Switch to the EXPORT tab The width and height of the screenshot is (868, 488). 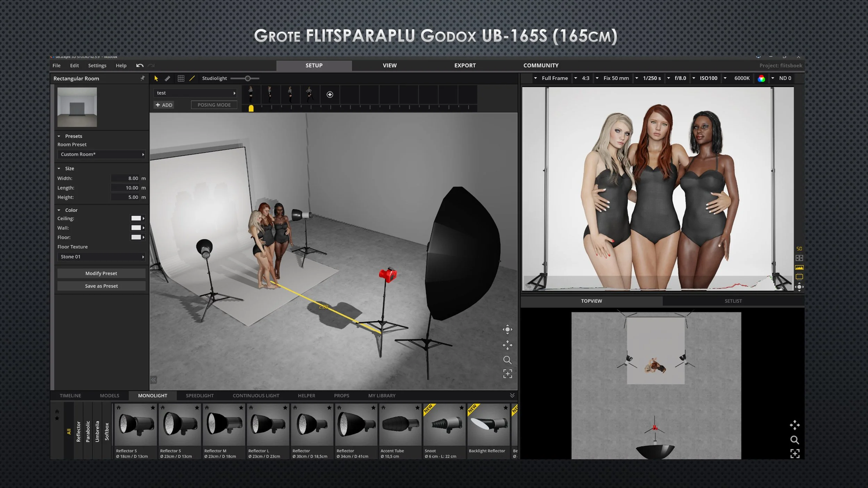coord(465,66)
